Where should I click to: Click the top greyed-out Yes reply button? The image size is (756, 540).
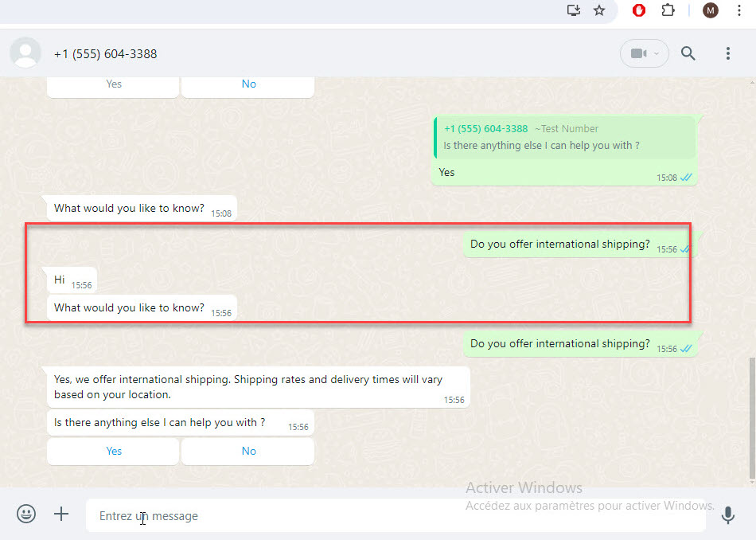(113, 85)
